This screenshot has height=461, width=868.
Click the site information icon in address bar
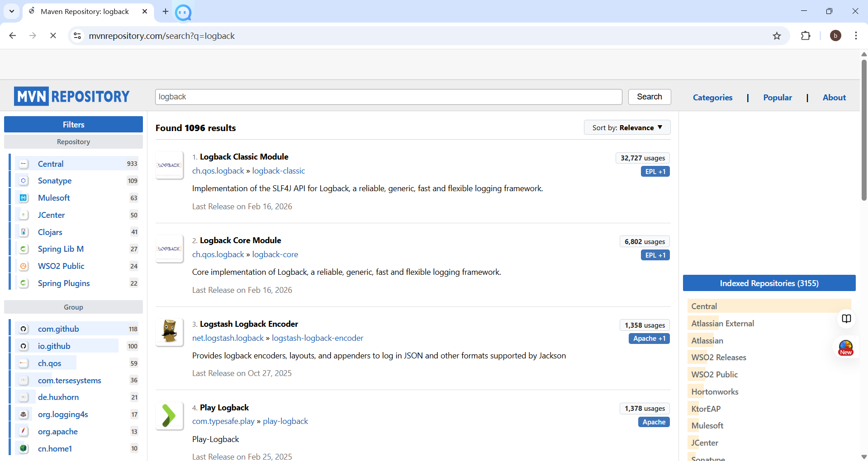point(77,36)
